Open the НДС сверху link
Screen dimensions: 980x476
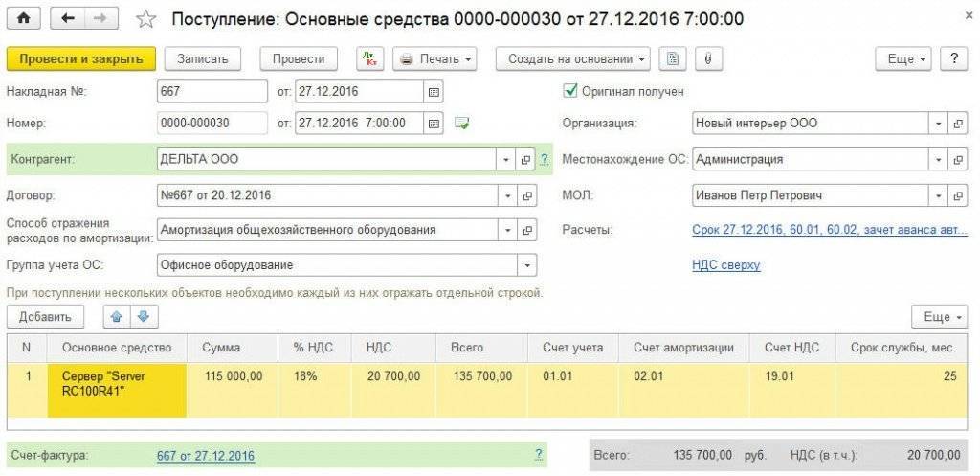coord(725,264)
